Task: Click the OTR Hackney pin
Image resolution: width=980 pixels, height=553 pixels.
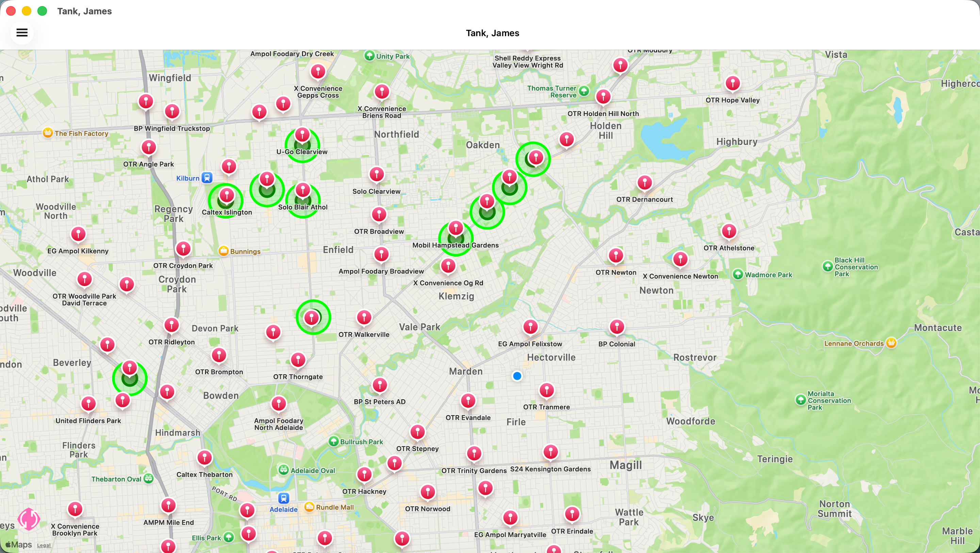Action: 364,474
